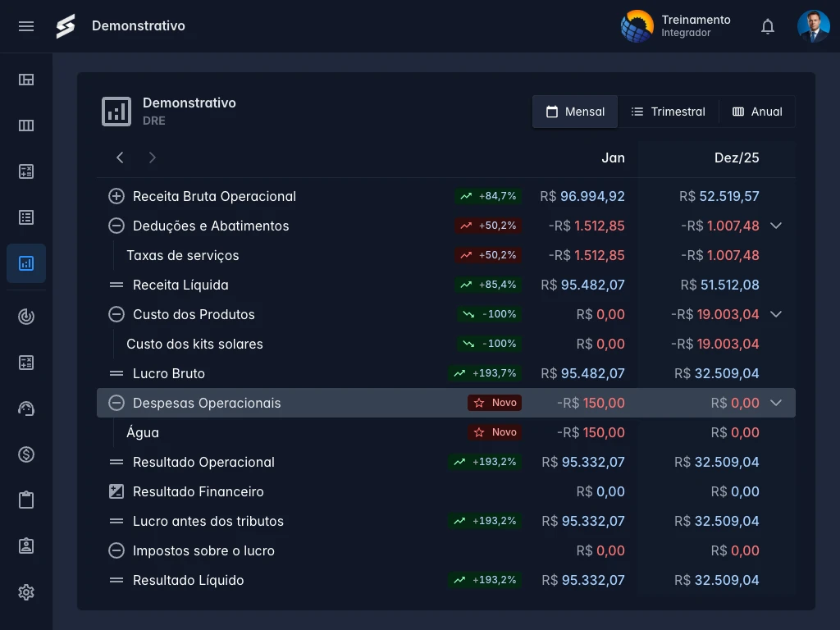
Task: Open the dashboard layout icon in sidebar
Action: [x=26, y=80]
